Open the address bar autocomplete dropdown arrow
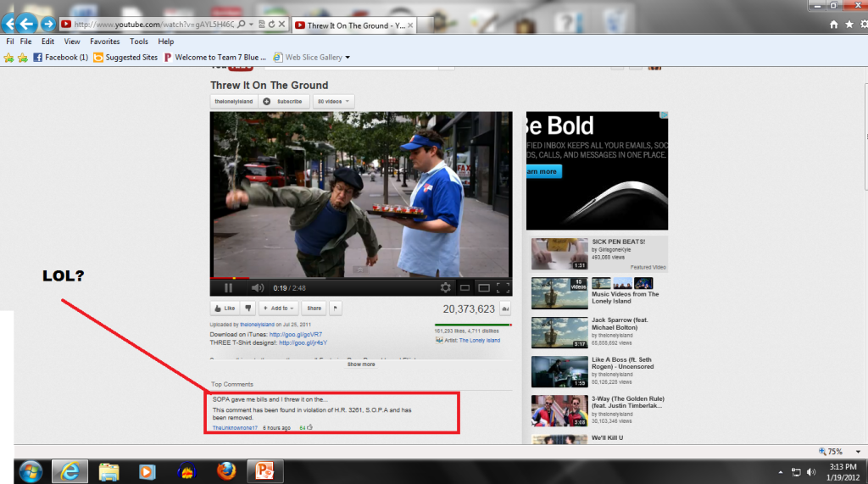 (251, 25)
